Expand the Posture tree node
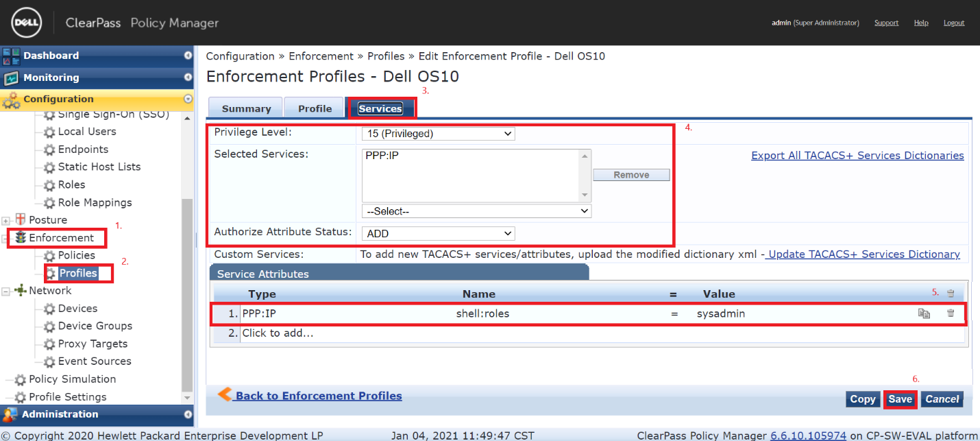980x441 pixels. [6, 221]
